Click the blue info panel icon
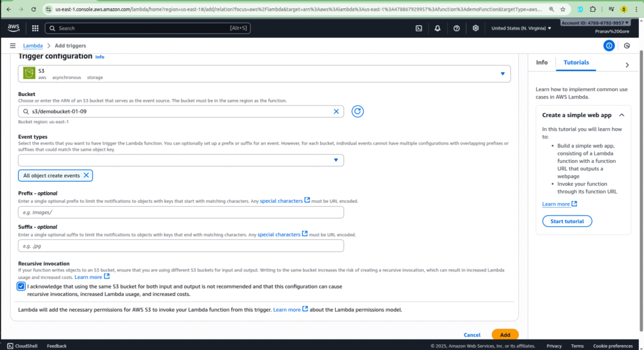Image resolution: width=644 pixels, height=350 pixels. point(609,45)
